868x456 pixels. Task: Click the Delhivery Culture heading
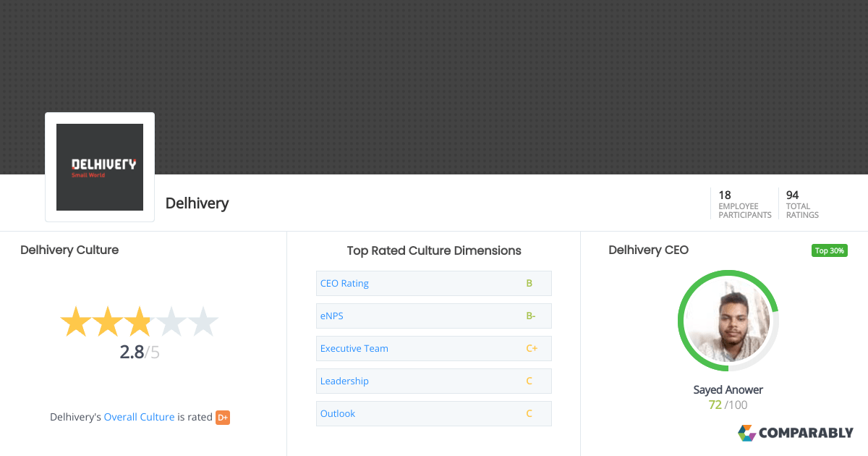[x=69, y=250]
